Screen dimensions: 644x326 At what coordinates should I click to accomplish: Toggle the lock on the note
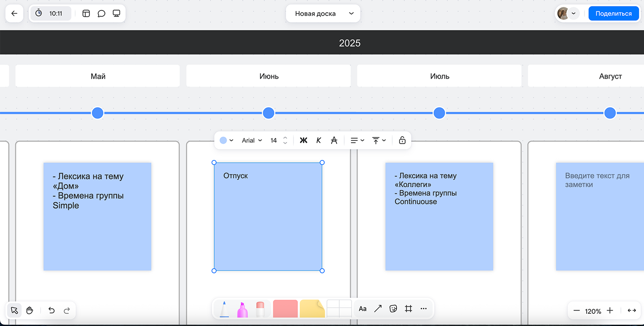pyautogui.click(x=402, y=140)
